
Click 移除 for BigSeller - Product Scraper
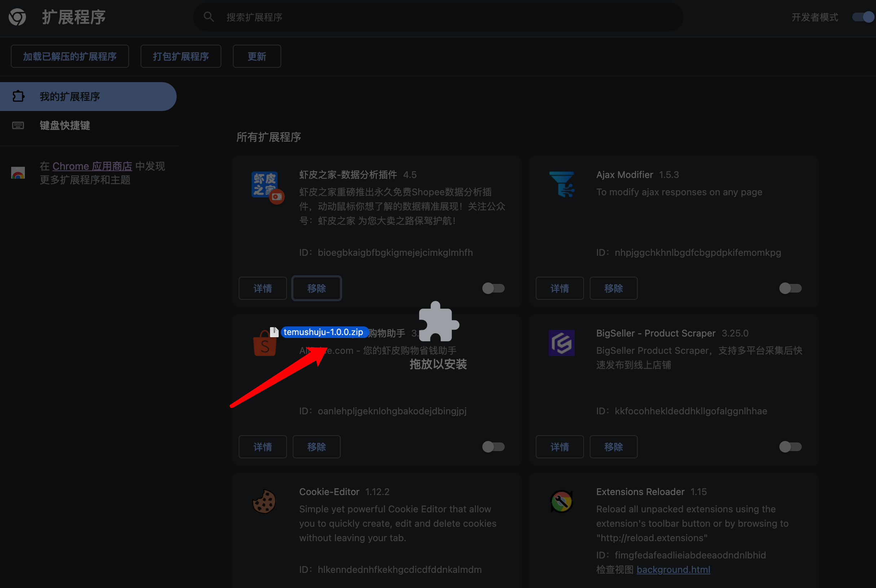coord(614,447)
